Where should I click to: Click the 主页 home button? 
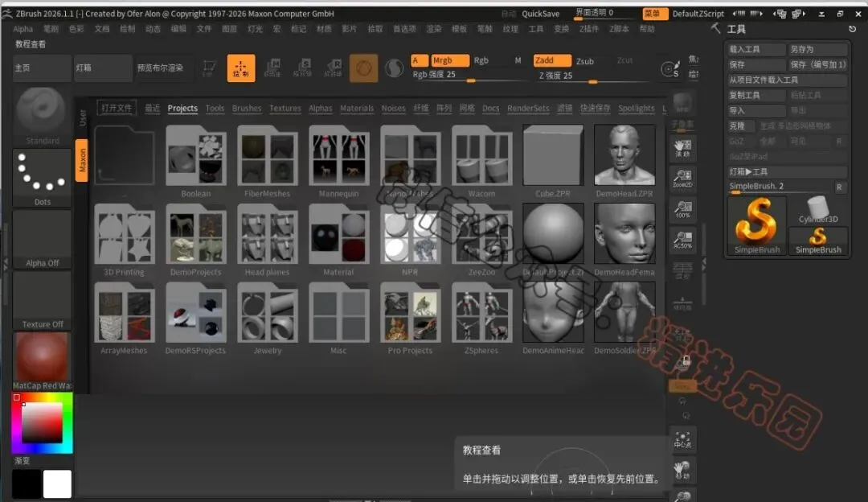coord(42,68)
